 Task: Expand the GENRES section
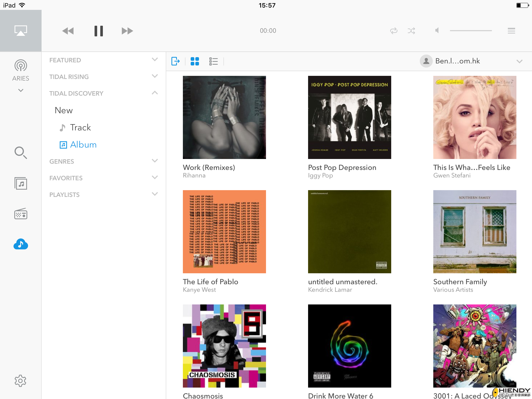pyautogui.click(x=155, y=161)
